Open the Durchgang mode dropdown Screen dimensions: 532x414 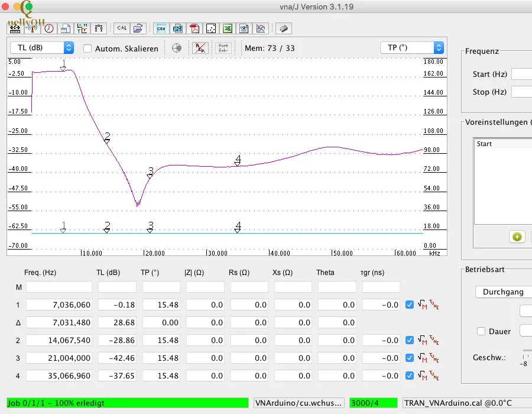504,292
